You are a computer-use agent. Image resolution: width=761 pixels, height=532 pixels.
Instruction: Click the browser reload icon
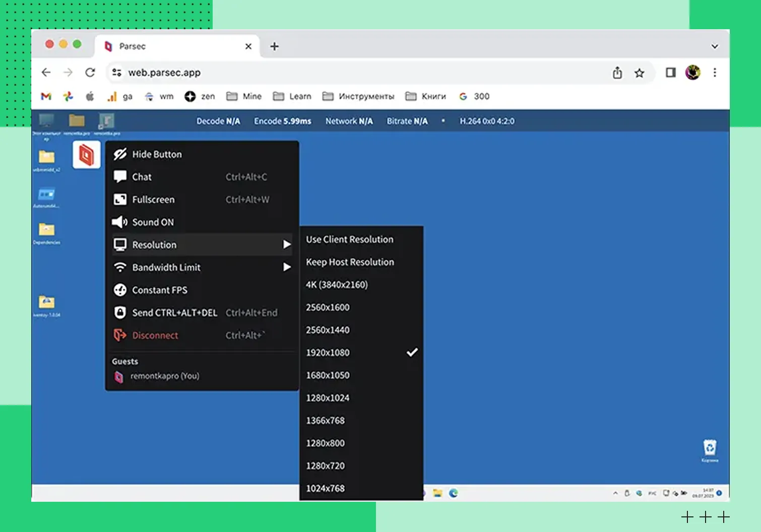90,73
